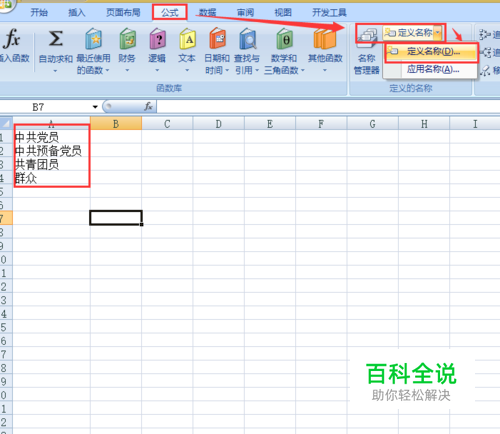Open the Text (文本) functions icon
The width and height of the screenshot is (500, 434).
(187, 39)
